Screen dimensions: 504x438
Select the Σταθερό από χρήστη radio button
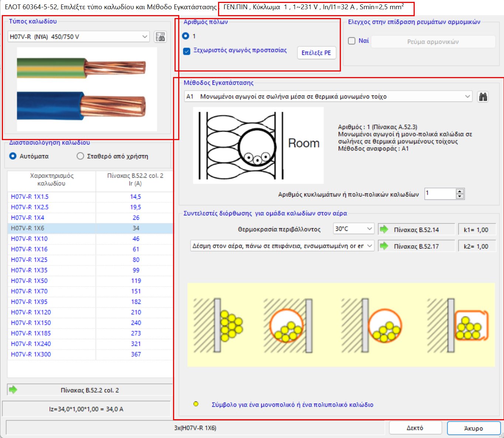[x=80, y=156]
